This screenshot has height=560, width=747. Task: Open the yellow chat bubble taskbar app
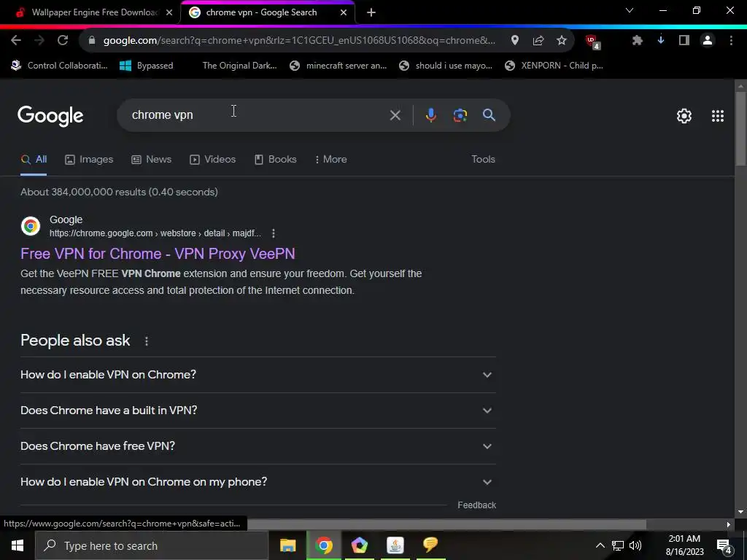pos(430,545)
